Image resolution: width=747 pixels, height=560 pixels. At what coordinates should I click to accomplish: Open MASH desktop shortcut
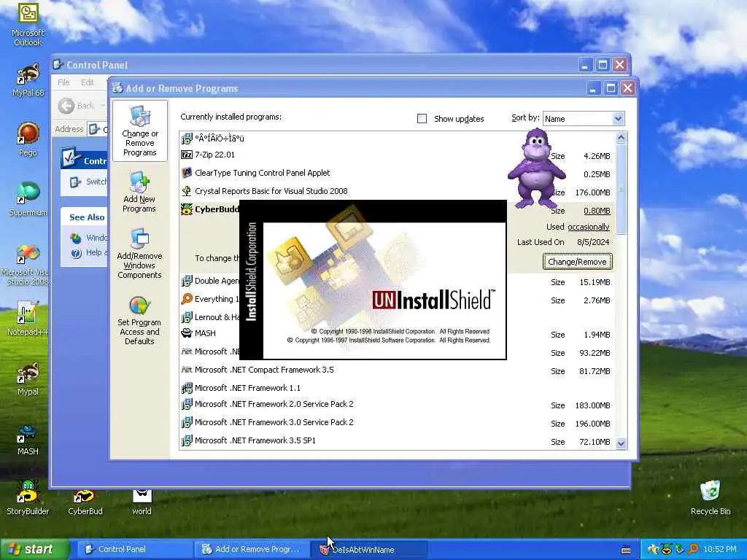[x=28, y=439]
